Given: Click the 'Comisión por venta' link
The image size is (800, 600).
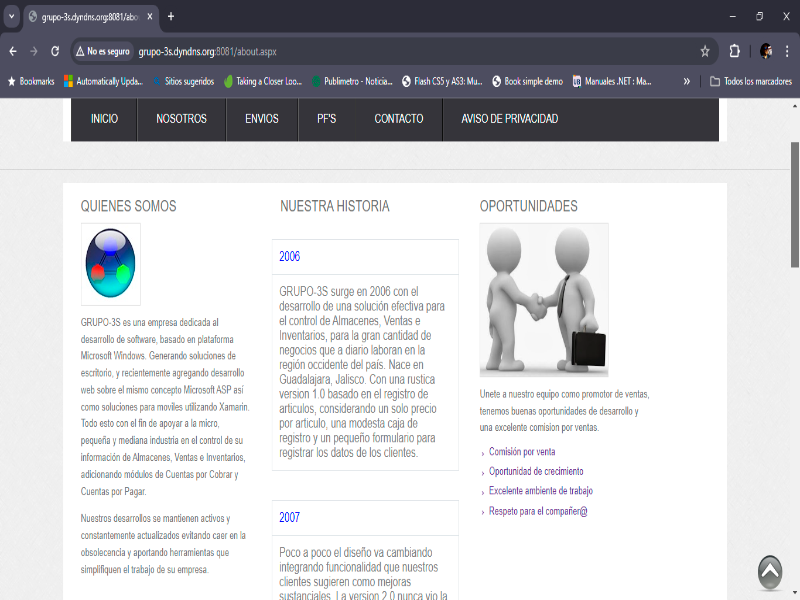Looking at the screenshot, I should (522, 452).
